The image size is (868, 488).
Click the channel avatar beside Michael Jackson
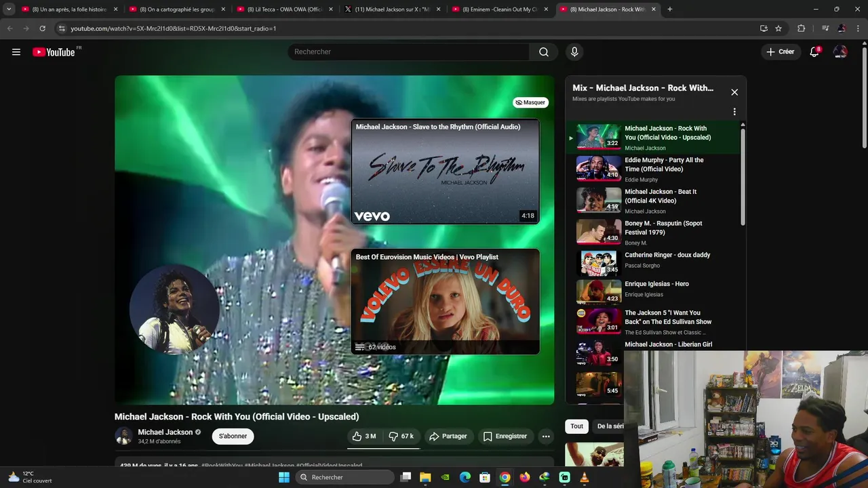(x=123, y=436)
